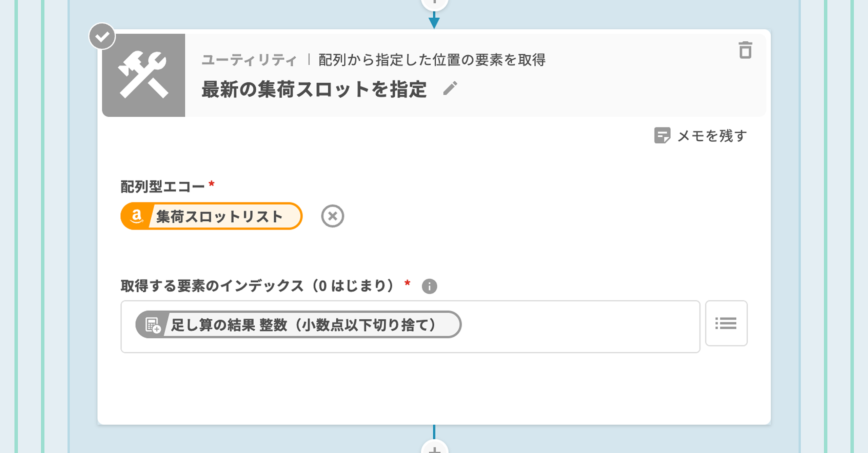
Task: Click the step title 最新の集荷スロットを指定
Action: point(314,89)
